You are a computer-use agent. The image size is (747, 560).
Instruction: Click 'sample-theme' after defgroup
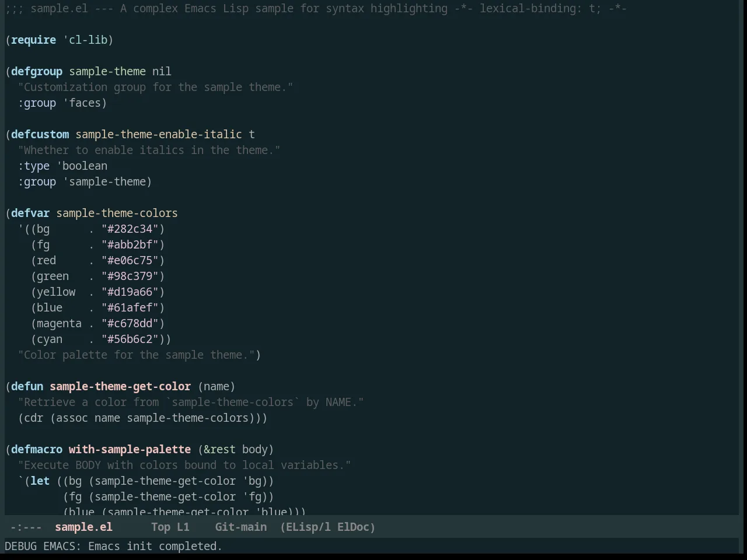tap(107, 71)
